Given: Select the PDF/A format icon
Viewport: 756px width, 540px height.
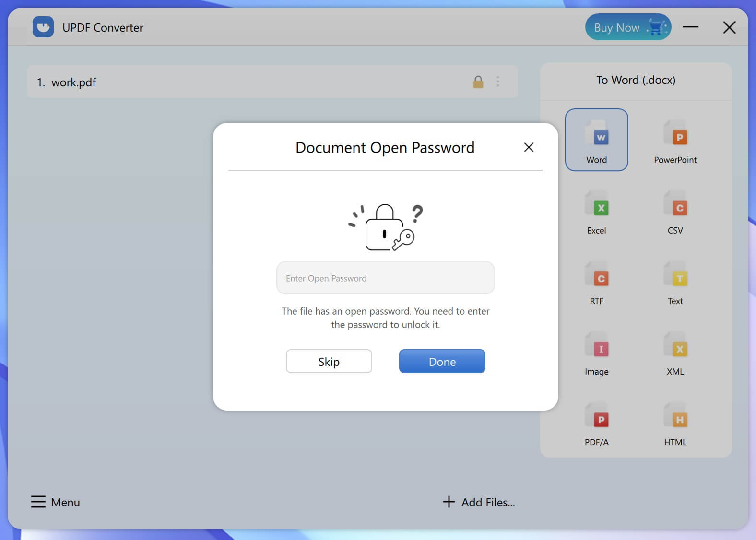Looking at the screenshot, I should [596, 422].
